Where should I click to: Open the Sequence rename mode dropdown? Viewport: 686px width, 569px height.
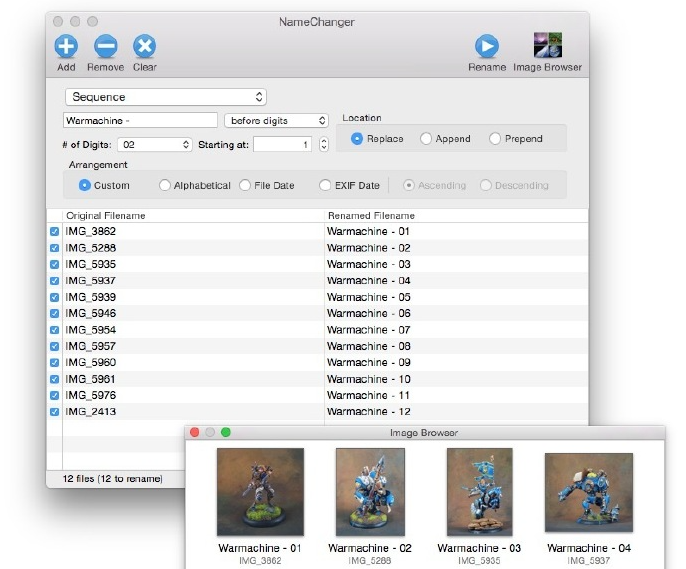[x=166, y=97]
